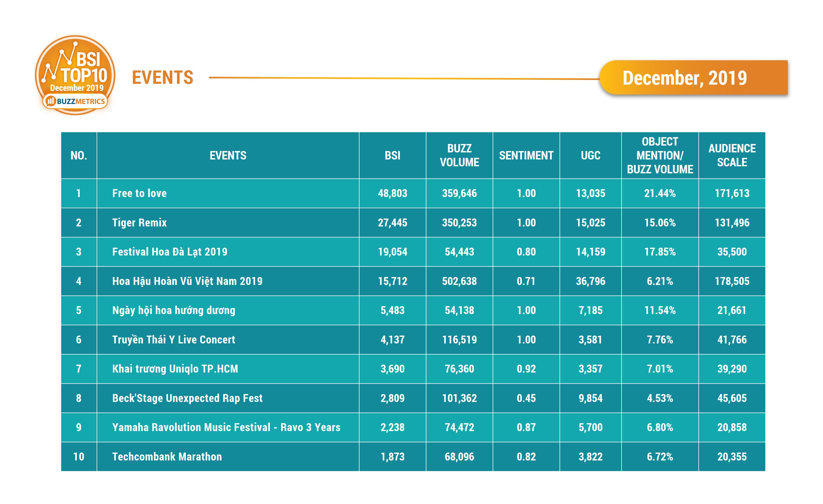Click the Tiger Remix event name
The width and height of the screenshot is (823, 504).
click(139, 223)
